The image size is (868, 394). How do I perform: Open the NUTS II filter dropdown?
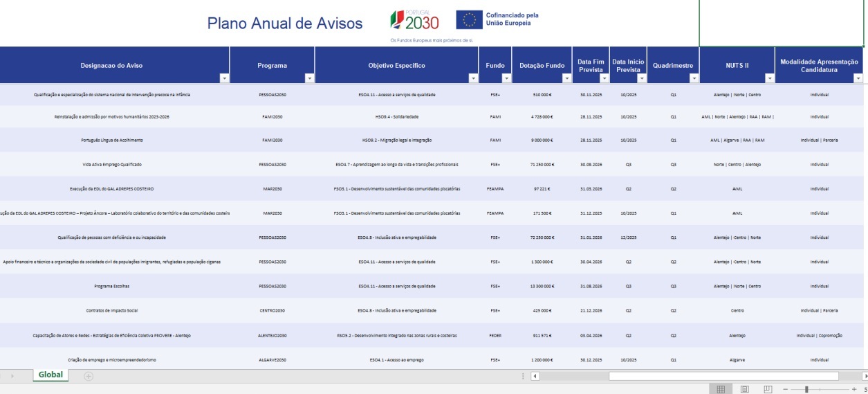770,78
